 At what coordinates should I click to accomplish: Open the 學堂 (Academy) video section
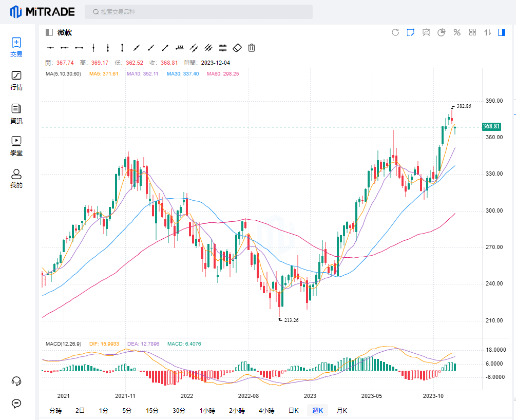[x=16, y=145]
